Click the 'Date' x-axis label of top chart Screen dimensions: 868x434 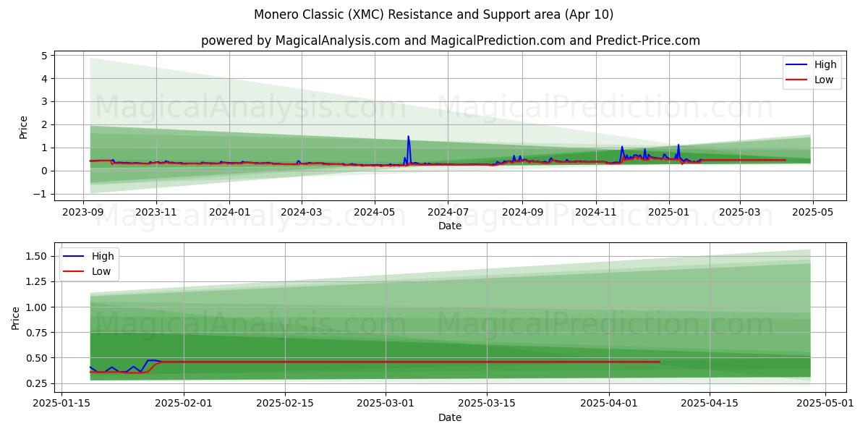click(450, 226)
